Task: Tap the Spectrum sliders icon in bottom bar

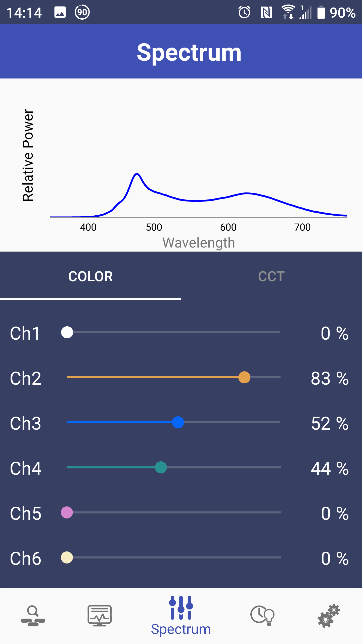Action: tap(181, 608)
